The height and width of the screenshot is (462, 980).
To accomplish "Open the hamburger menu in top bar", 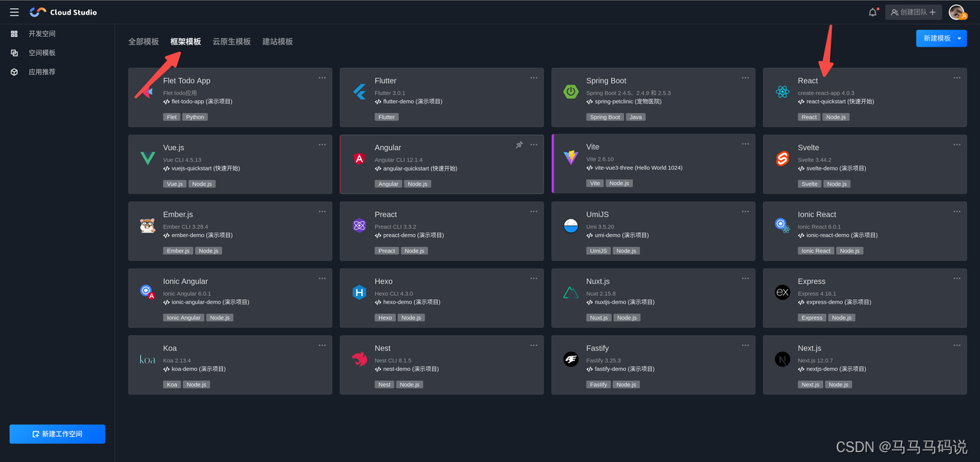I will [x=14, y=12].
